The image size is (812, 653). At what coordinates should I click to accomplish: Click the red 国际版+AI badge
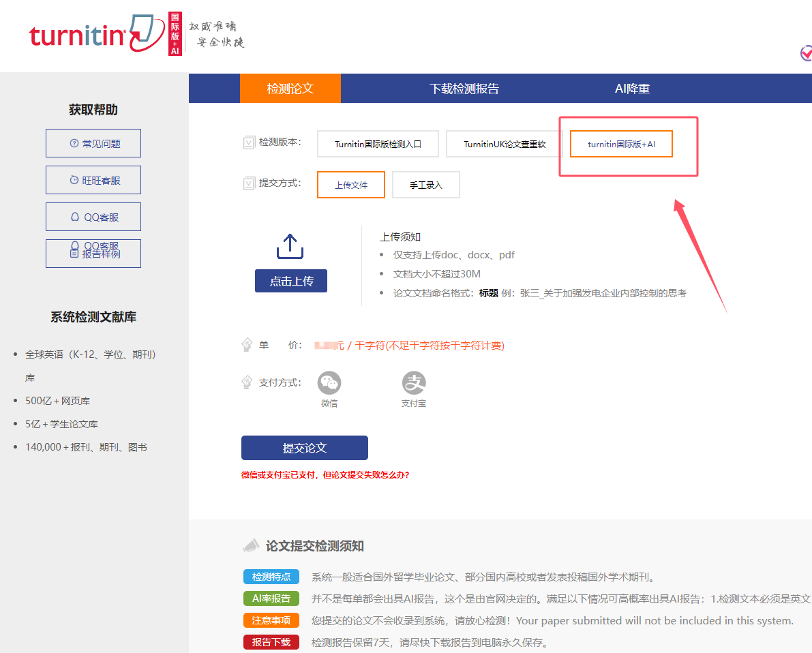pos(175,33)
